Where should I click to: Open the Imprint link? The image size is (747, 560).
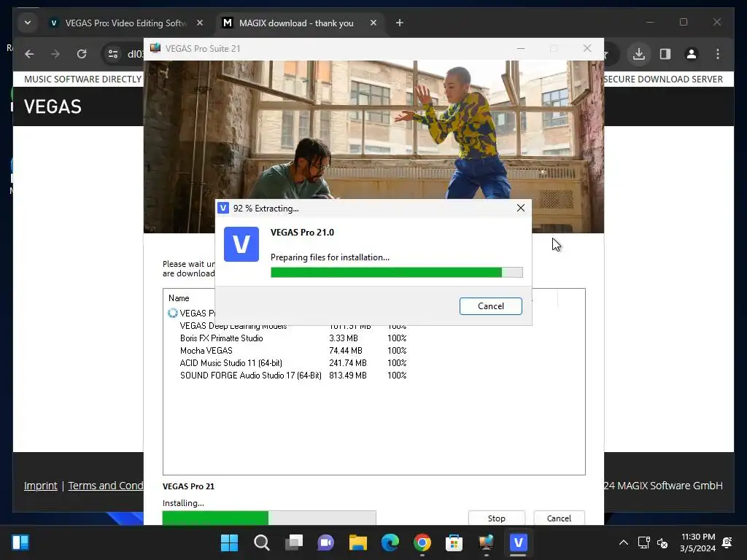coord(41,486)
